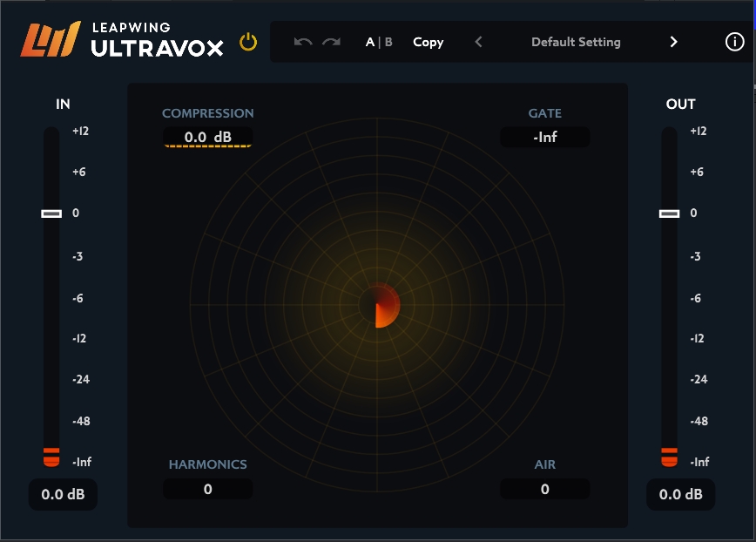Image resolution: width=756 pixels, height=542 pixels.
Task: Click the IN gain fader handle
Action: [x=51, y=213]
